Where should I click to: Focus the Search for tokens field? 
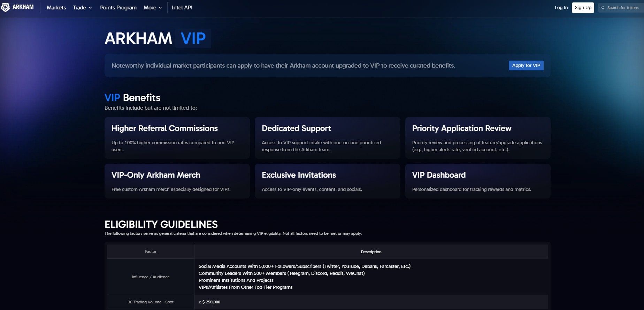pyautogui.click(x=623, y=8)
